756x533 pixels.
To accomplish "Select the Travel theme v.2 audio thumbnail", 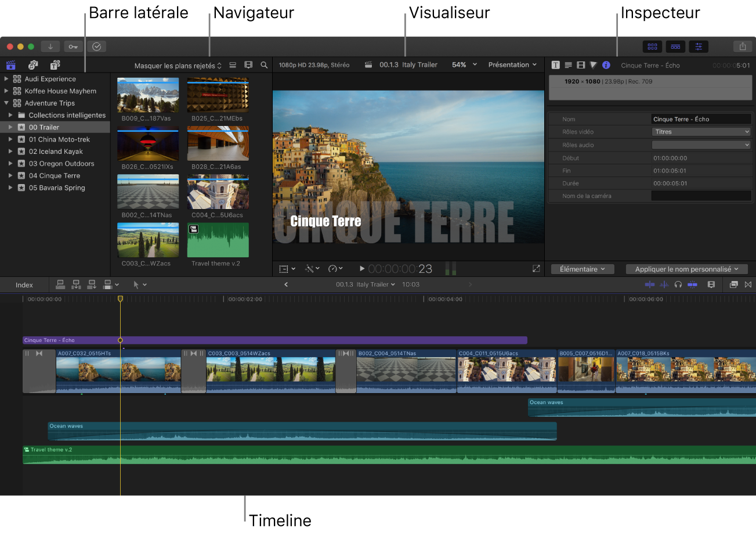I will pyautogui.click(x=218, y=240).
